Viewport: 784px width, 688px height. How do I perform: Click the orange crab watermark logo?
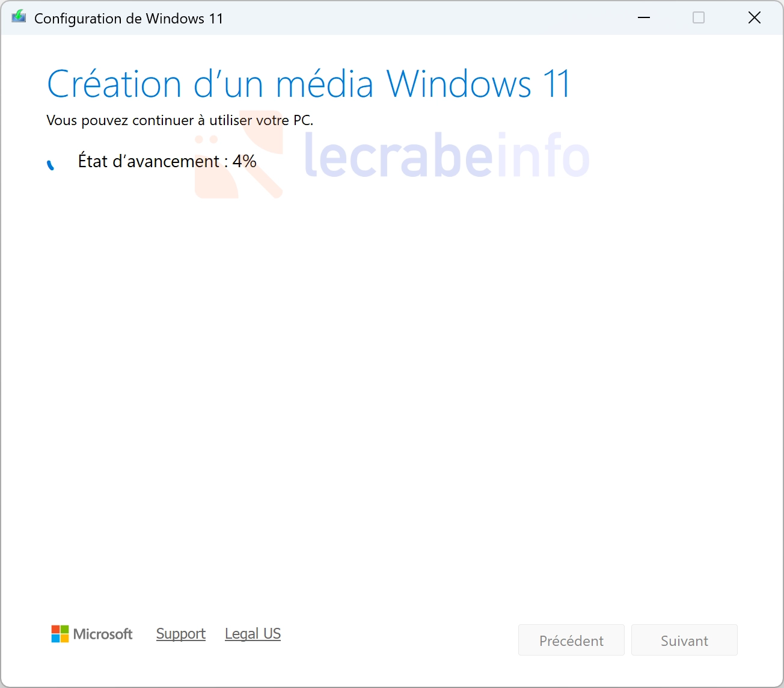(x=239, y=155)
